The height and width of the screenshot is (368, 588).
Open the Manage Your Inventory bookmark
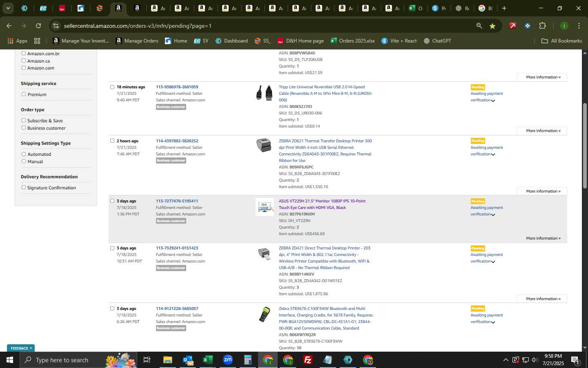[x=81, y=41]
